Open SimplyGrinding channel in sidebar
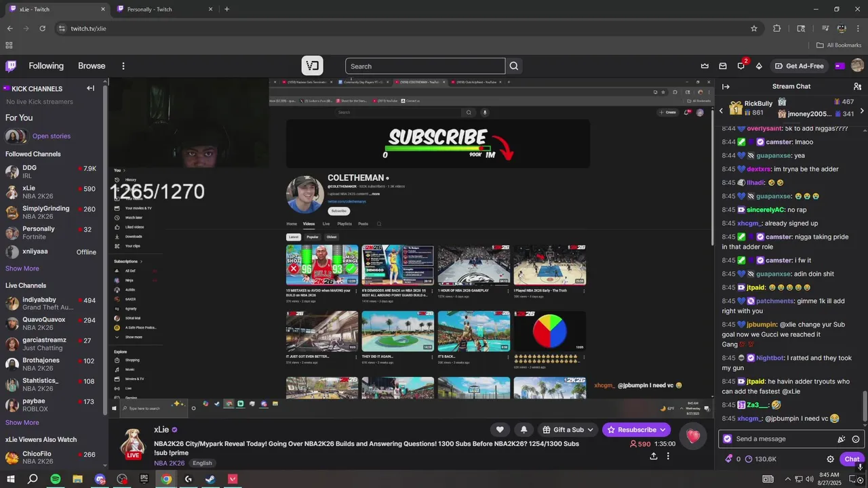This screenshot has height=488, width=868. [x=52, y=212]
